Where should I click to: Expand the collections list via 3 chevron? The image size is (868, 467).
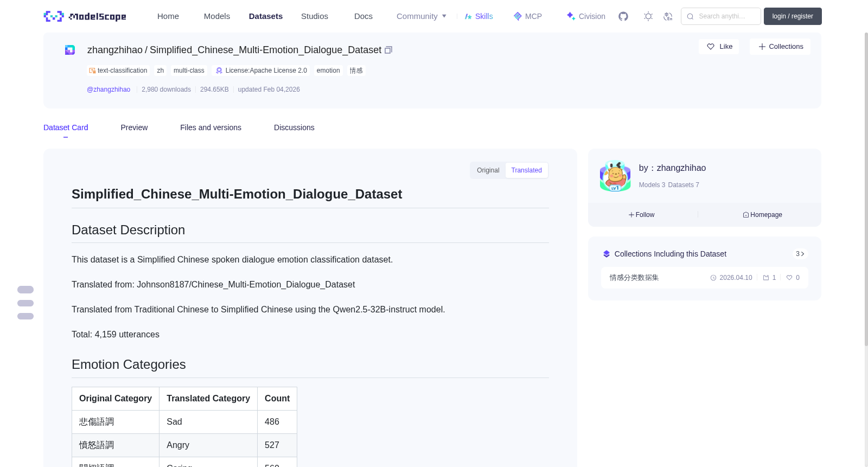tap(800, 254)
